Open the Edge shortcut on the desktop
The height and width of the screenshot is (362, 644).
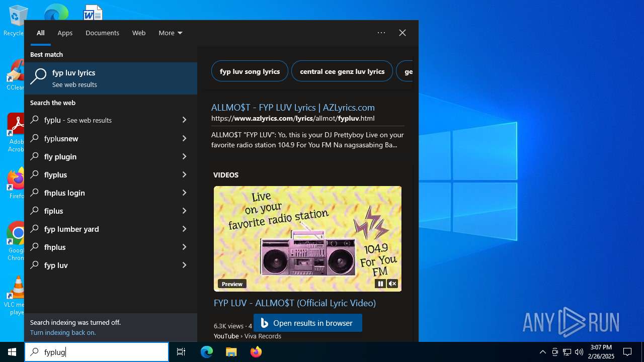(x=56, y=12)
